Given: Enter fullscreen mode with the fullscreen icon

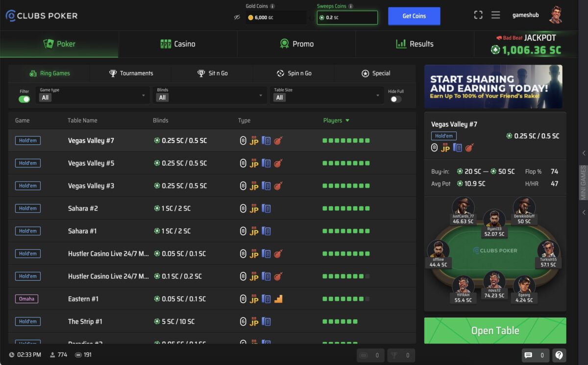Looking at the screenshot, I should click(x=478, y=15).
